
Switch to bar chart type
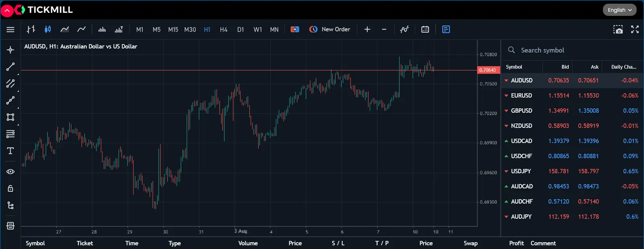pos(31,29)
